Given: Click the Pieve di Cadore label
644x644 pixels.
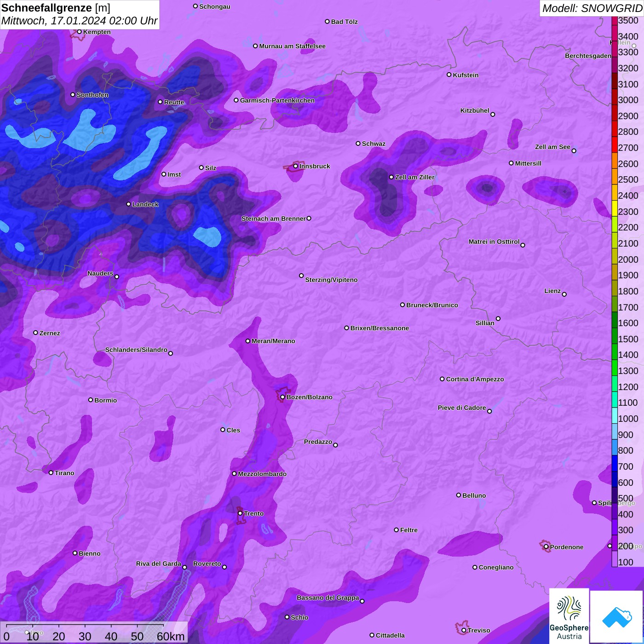Looking at the screenshot, I should [462, 408].
